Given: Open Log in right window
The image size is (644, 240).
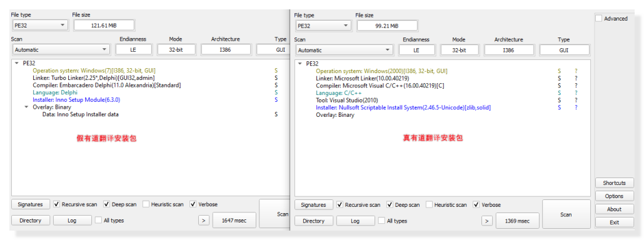Looking at the screenshot, I should (356, 221).
